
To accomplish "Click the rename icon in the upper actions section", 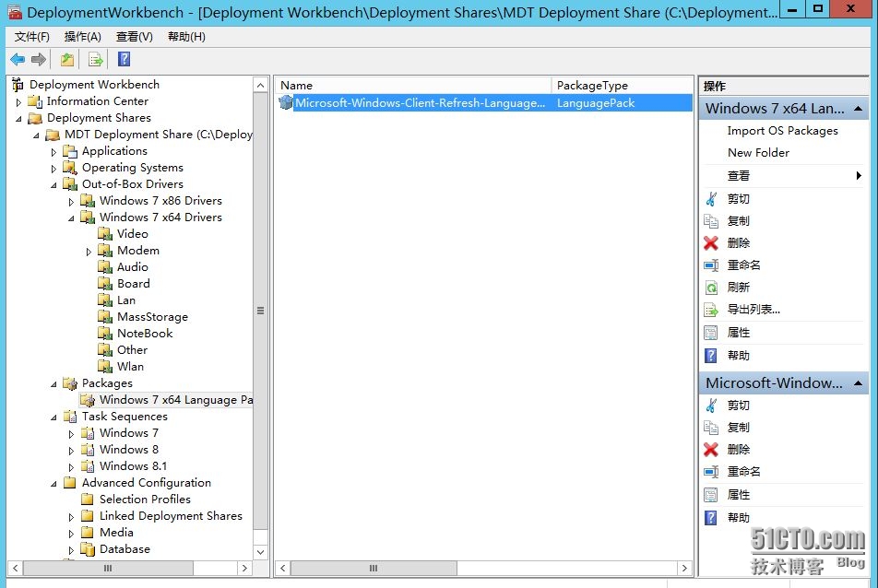I will pos(711,265).
